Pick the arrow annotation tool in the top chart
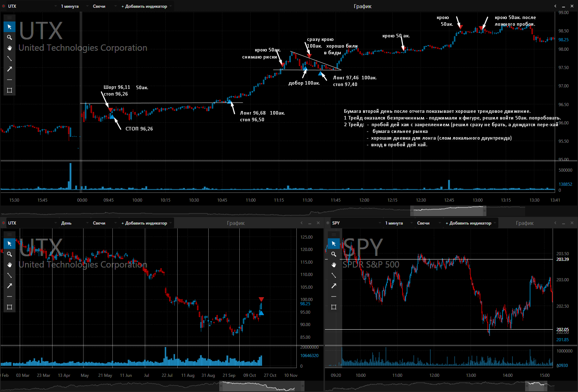Screen dimensions: 578x392 tap(10, 69)
